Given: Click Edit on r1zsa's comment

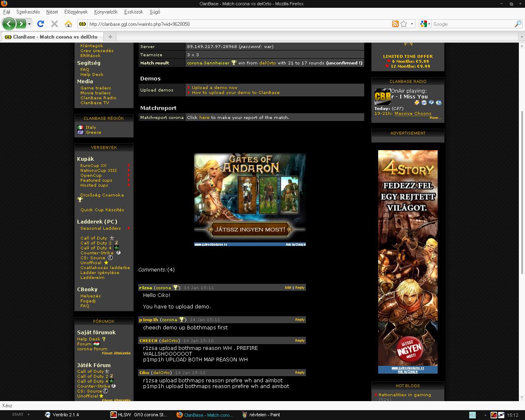Looking at the screenshot, I should tap(288, 288).
